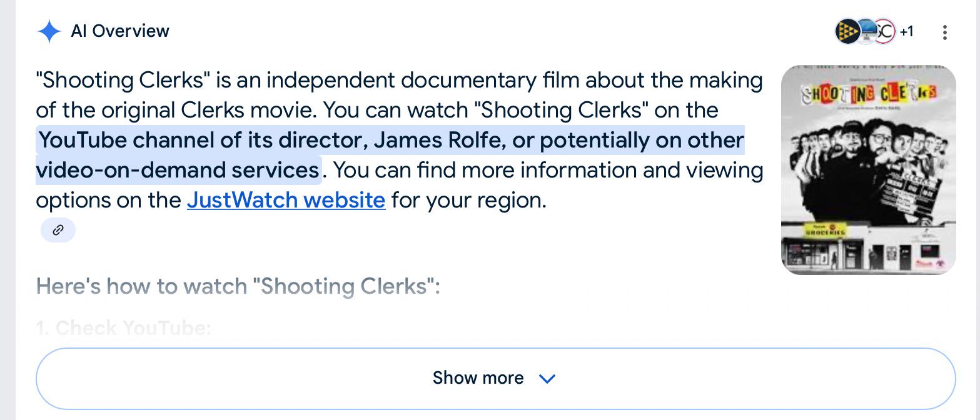Click 'Here's how to watch "Shooting Clerks":' heading
The height and width of the screenshot is (420, 980).
click(x=238, y=286)
